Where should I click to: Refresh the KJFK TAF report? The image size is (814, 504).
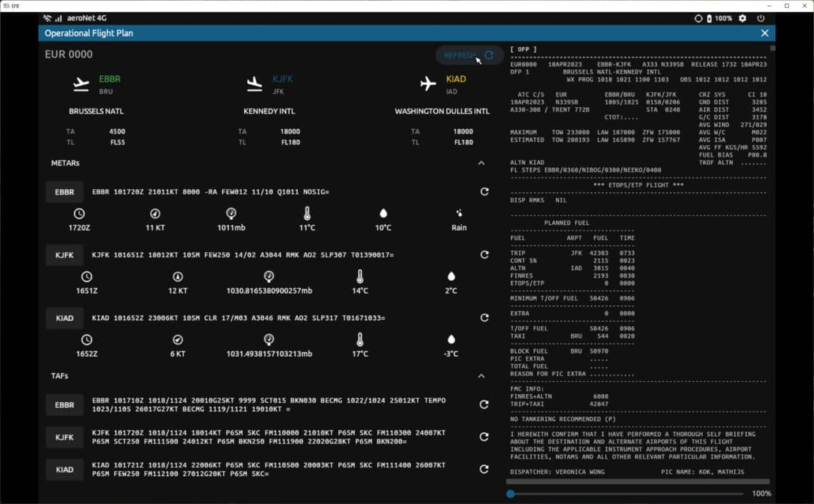(x=484, y=437)
